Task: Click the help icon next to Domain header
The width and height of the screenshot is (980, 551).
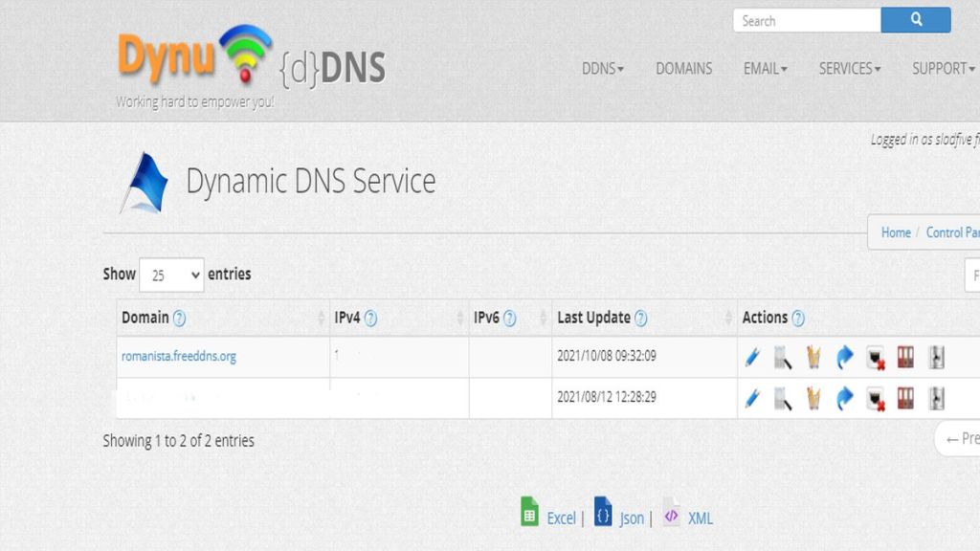Action: point(179,319)
